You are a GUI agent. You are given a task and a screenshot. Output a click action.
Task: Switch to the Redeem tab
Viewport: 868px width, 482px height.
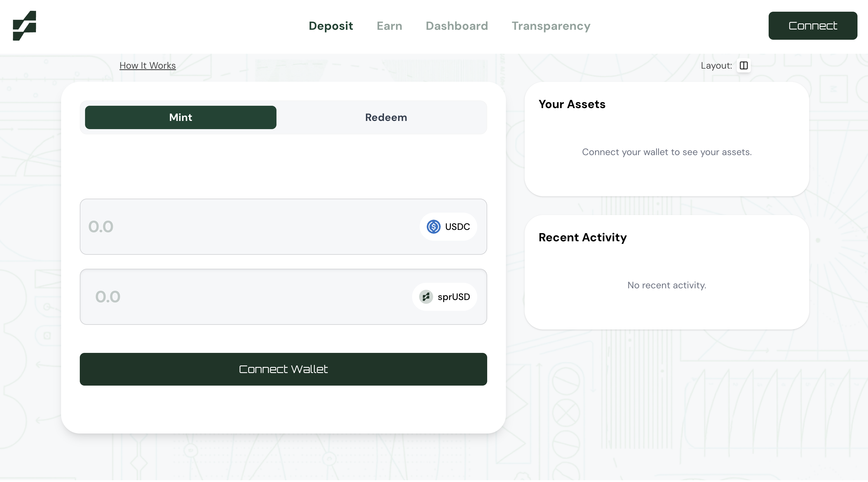pyautogui.click(x=386, y=117)
